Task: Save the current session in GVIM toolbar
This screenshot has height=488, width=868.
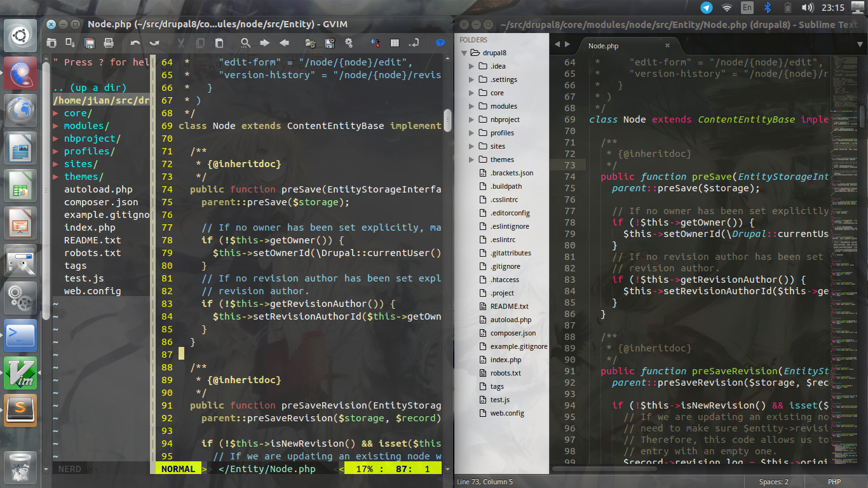Action: pos(330,43)
